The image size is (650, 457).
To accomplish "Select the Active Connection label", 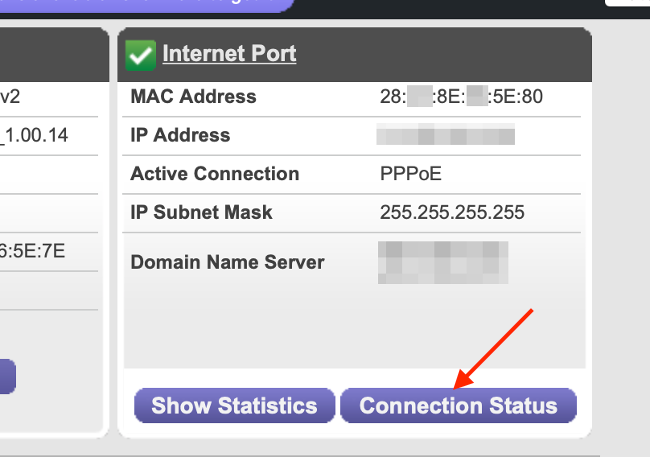I will [214, 174].
